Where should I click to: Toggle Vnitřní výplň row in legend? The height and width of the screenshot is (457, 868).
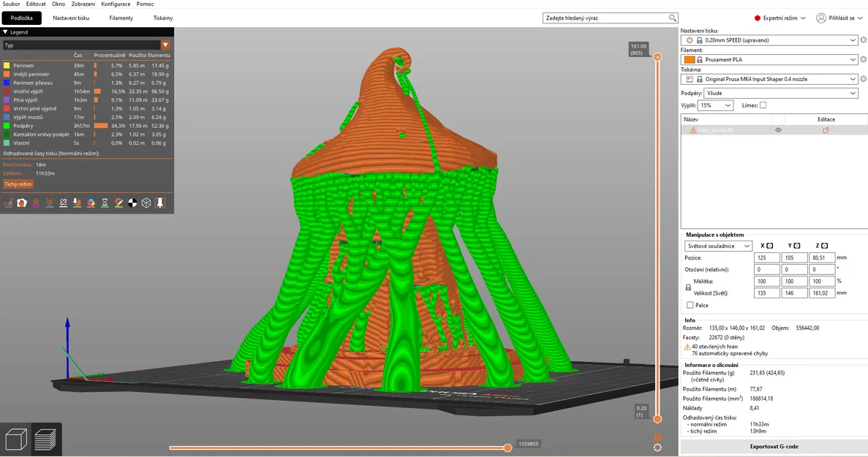(86, 91)
